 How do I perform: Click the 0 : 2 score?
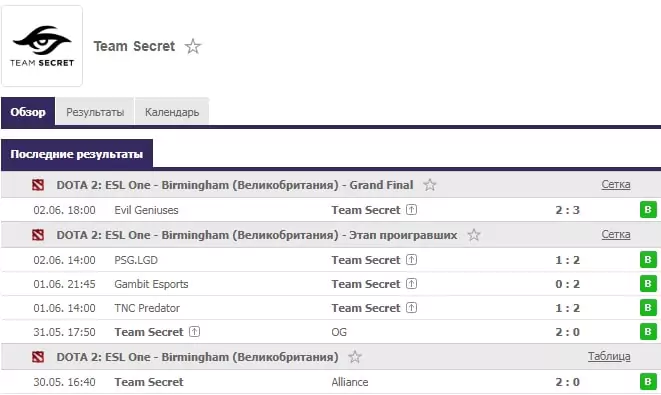(x=567, y=284)
